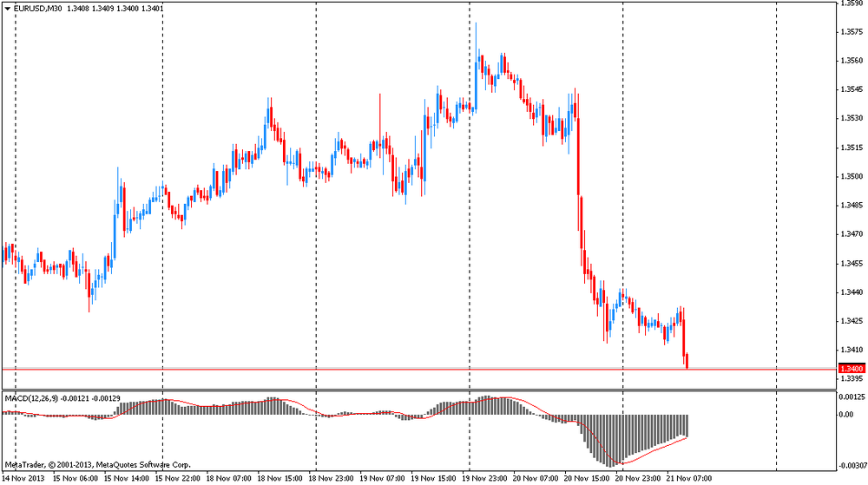Click the 18 Nov 23:00 time label

(331, 478)
